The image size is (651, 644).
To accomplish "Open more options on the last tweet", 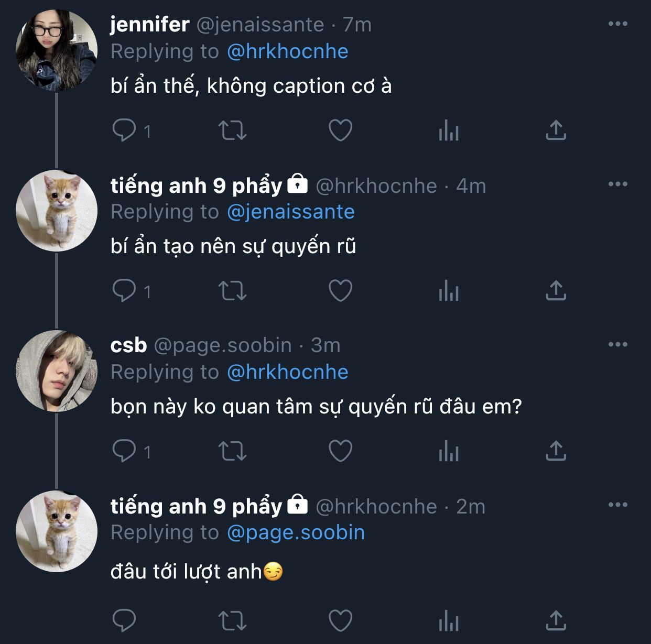I will (618, 505).
